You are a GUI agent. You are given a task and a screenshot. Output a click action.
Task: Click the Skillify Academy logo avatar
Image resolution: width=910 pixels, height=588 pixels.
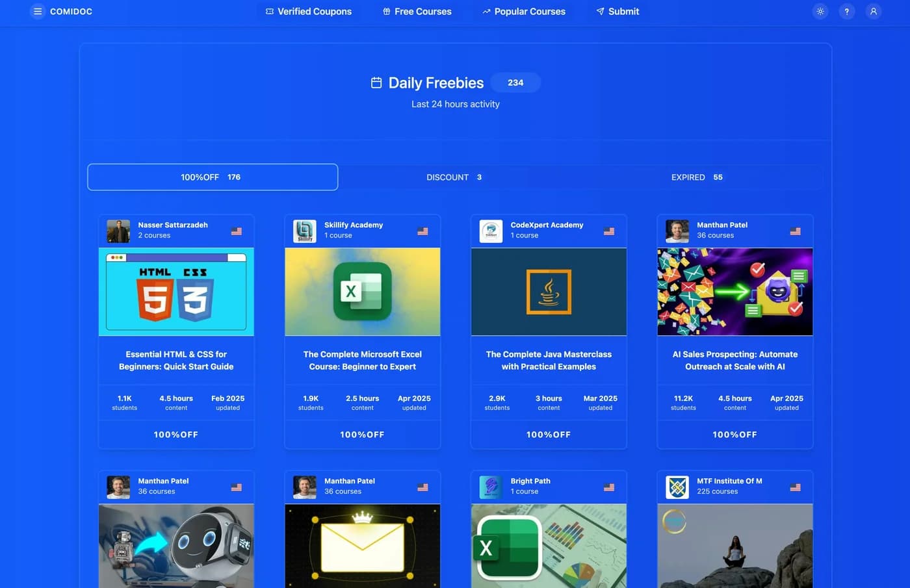coord(305,231)
